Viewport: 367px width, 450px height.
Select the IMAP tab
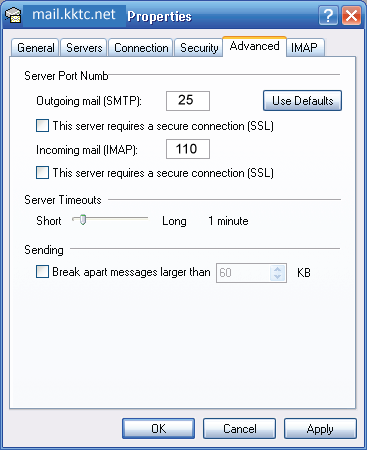(x=304, y=48)
